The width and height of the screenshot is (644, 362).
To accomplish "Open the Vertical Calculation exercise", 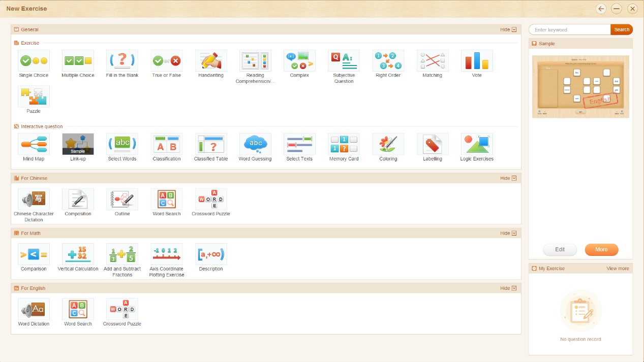I will [78, 254].
